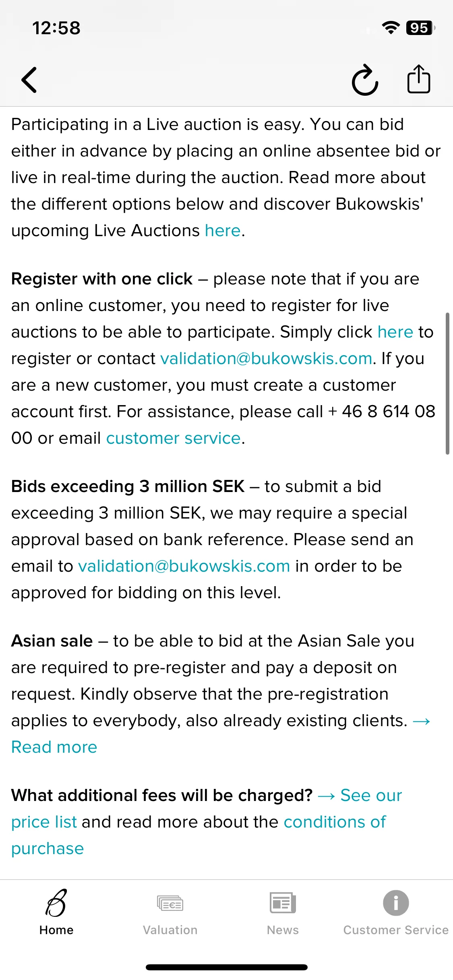Reload the page with refresh icon
This screenshot has width=453, height=980.
pos(365,80)
